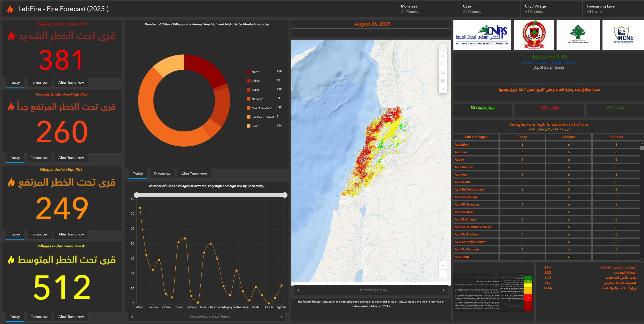The width and height of the screenshot is (644, 324).
Task: Click the red Civil Defense emblem logo
Action: 534,35
